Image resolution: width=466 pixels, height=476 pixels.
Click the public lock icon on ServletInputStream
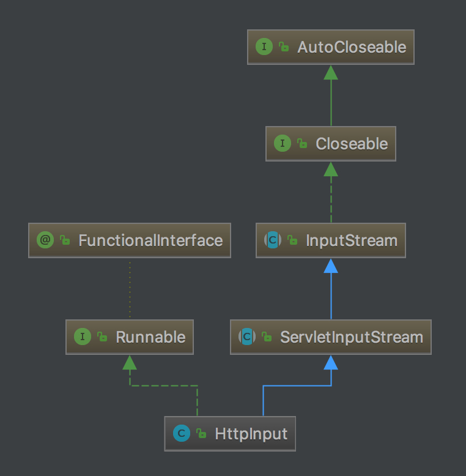[267, 337]
